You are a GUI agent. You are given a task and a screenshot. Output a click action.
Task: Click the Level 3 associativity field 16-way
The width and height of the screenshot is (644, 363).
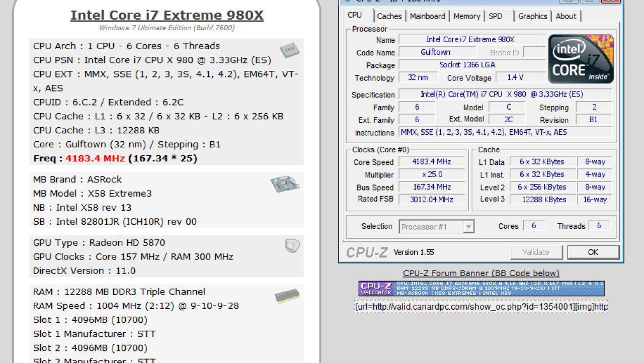(x=595, y=200)
